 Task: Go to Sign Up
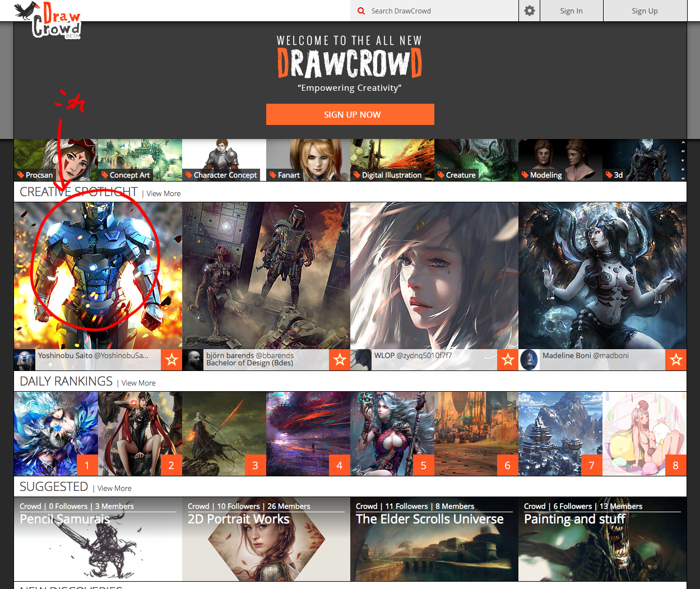click(645, 11)
